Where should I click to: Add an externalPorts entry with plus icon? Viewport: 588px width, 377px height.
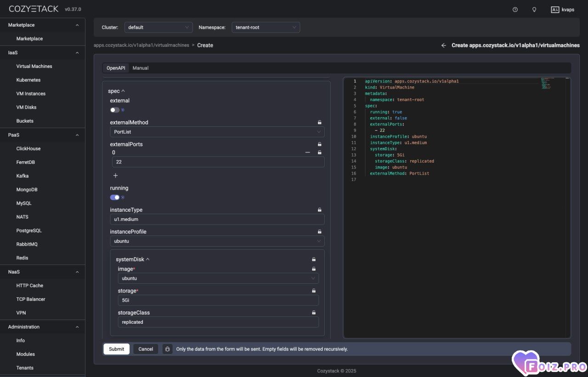pyautogui.click(x=115, y=176)
